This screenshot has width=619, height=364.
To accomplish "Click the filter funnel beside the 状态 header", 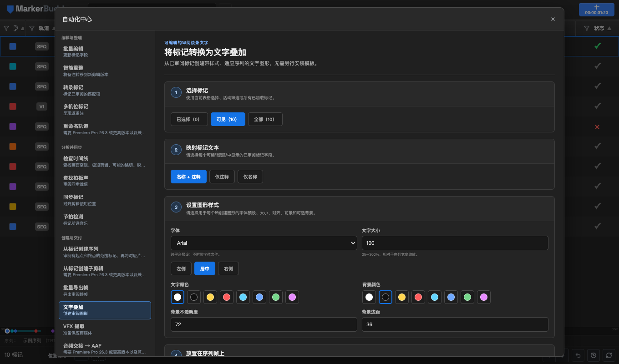I will [x=587, y=28].
